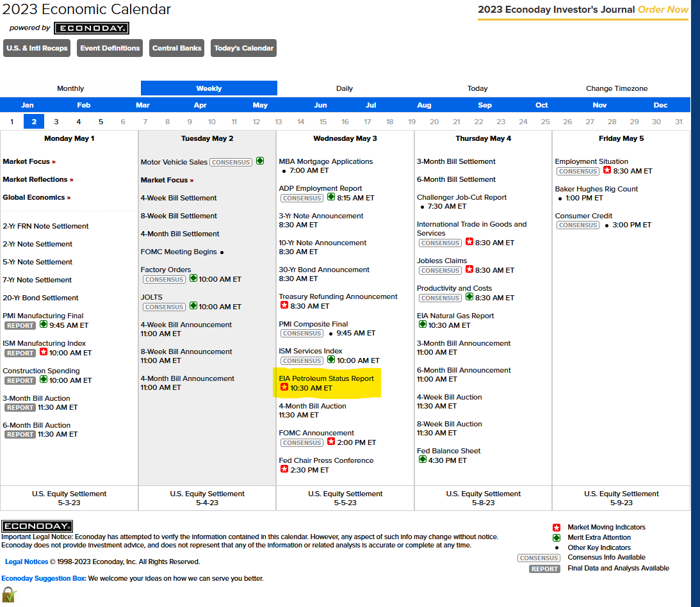Image resolution: width=700 pixels, height=607 pixels.
Task: Switch to the Monthly view tab
Action: (x=70, y=88)
